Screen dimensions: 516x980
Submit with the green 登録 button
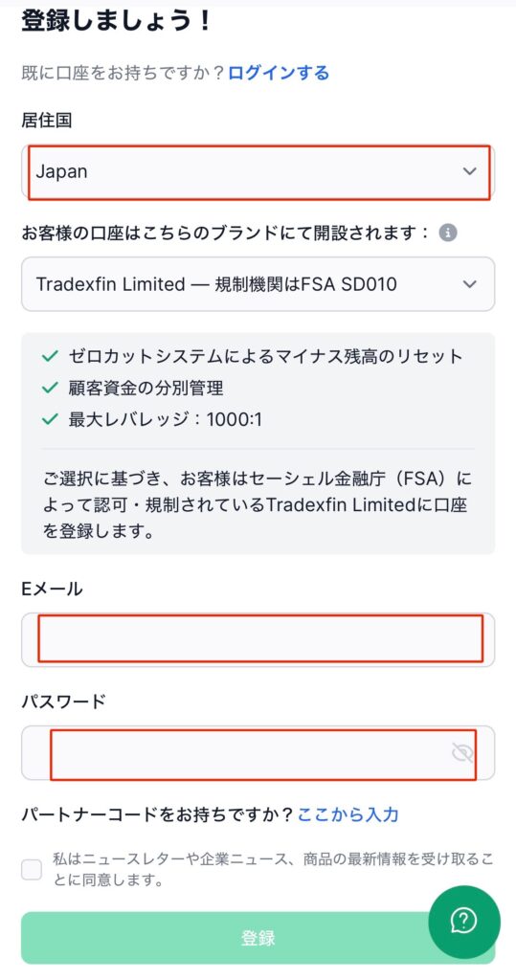[258, 938]
